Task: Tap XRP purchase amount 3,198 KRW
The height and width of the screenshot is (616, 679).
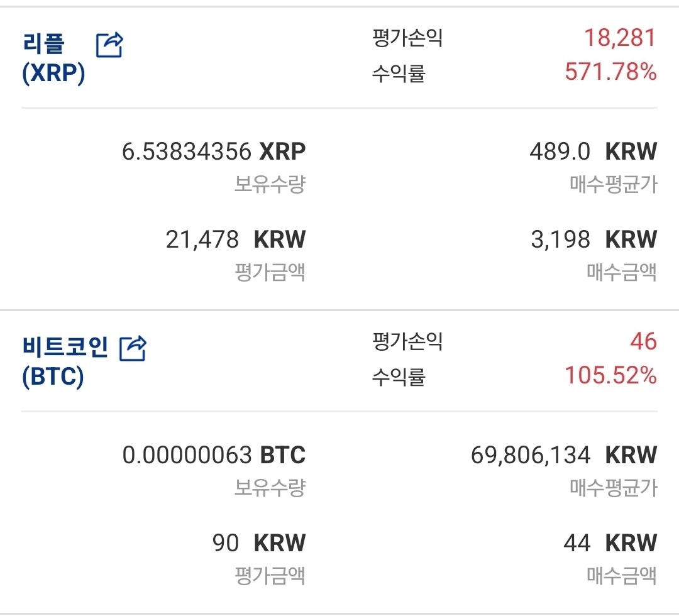Action: (593, 239)
